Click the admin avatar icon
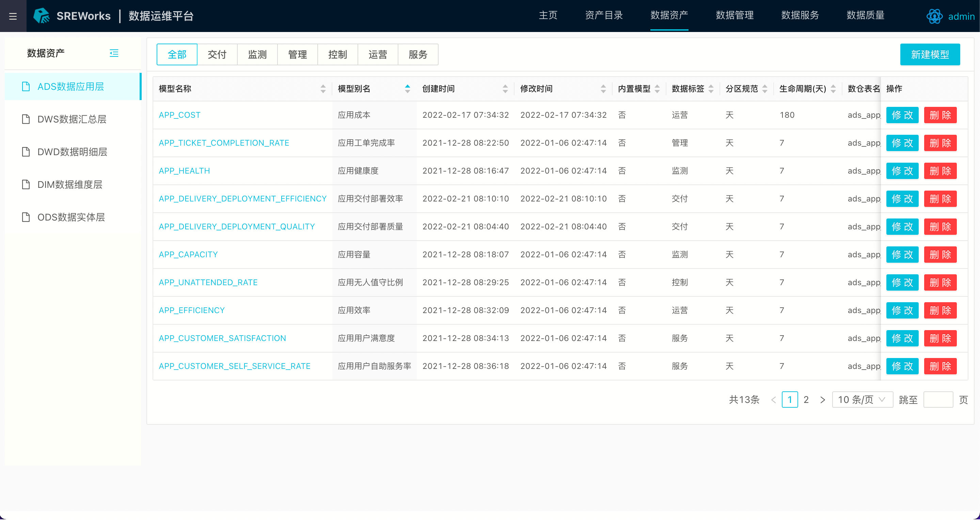Screen dimensions: 980x520 934,16
